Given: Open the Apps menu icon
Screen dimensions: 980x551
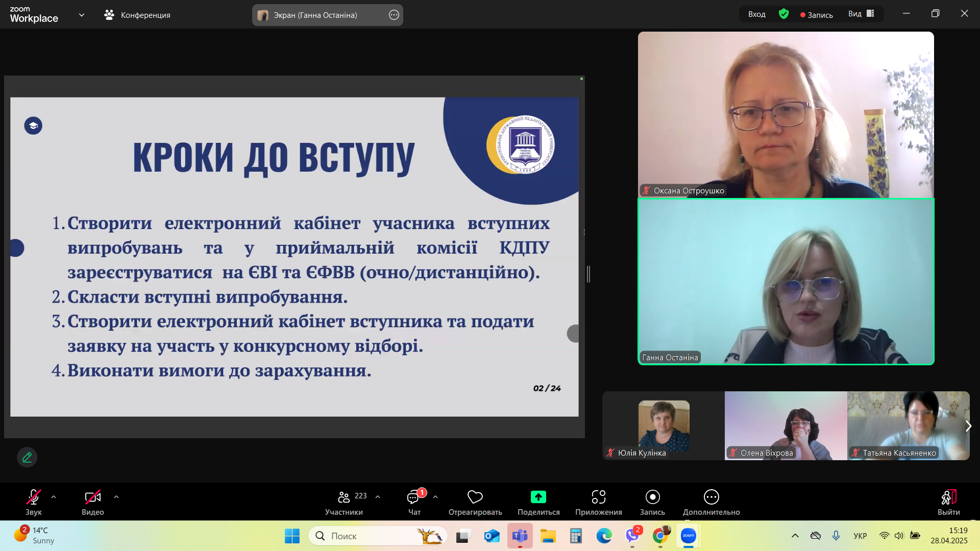Looking at the screenshot, I should pos(598,497).
